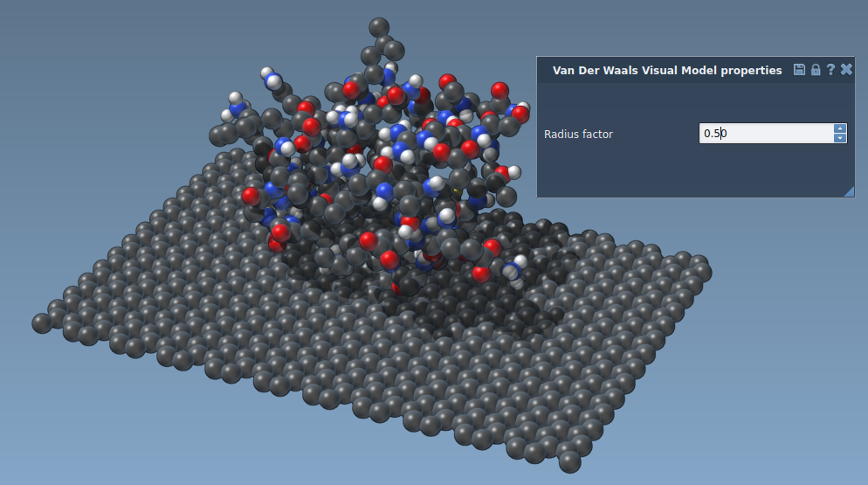Pick the rightmost corner atom of the sheet

(x=701, y=272)
